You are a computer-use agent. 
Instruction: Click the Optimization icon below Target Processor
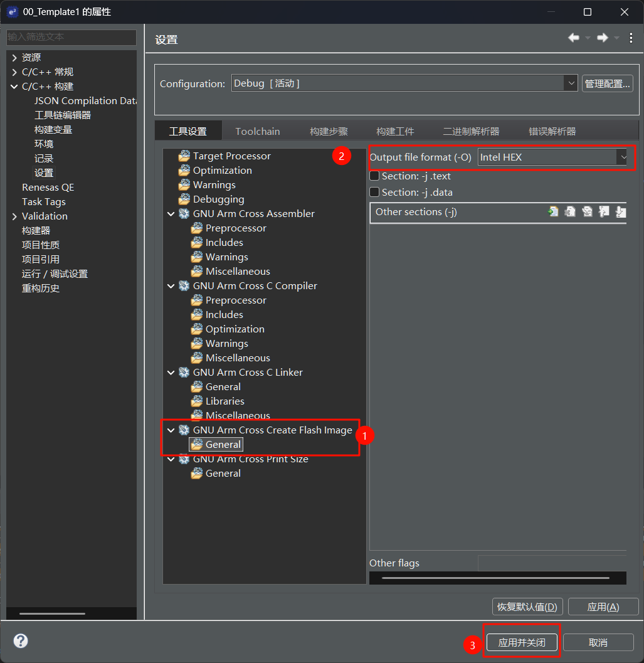(x=184, y=171)
